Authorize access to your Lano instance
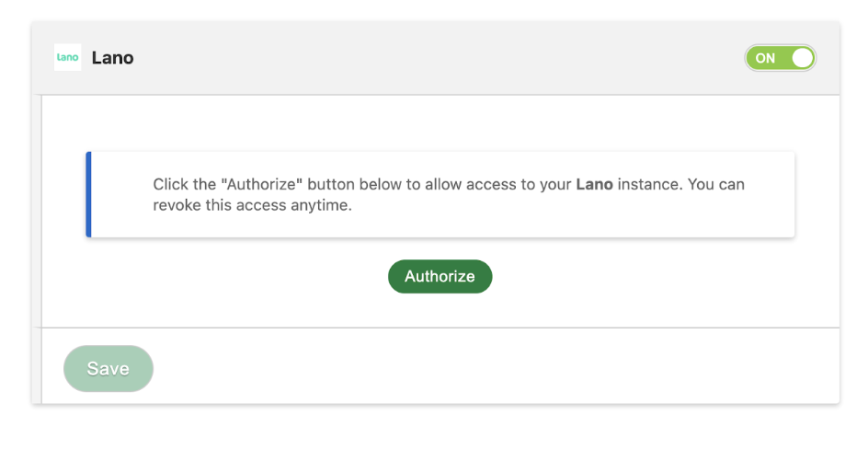The height and width of the screenshot is (449, 868). 440,276
